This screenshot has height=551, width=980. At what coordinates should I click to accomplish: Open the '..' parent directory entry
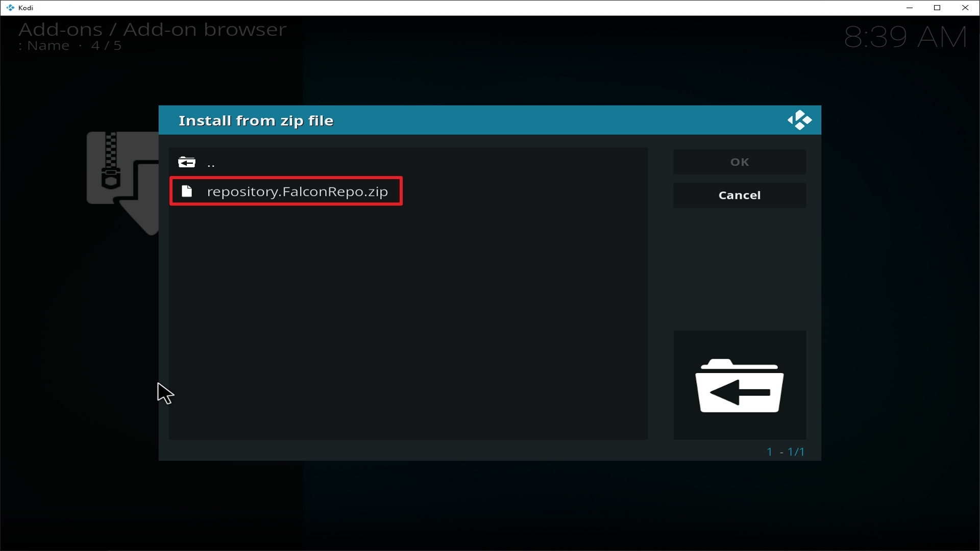(408, 162)
